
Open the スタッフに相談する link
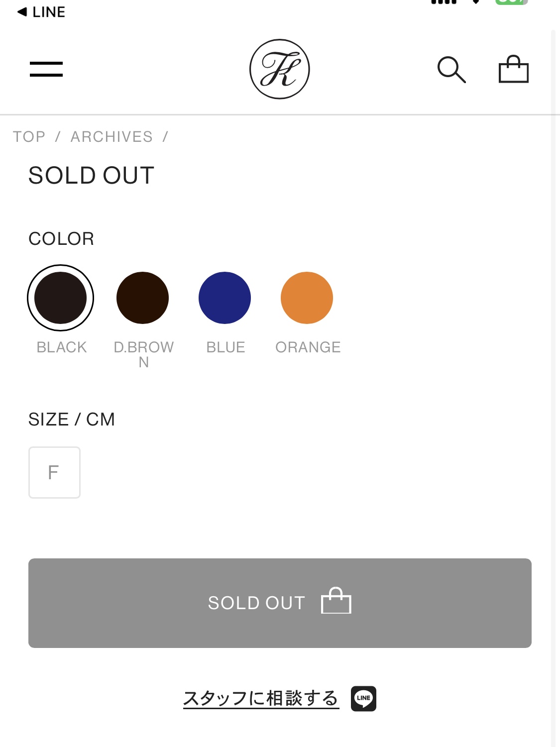point(261,698)
